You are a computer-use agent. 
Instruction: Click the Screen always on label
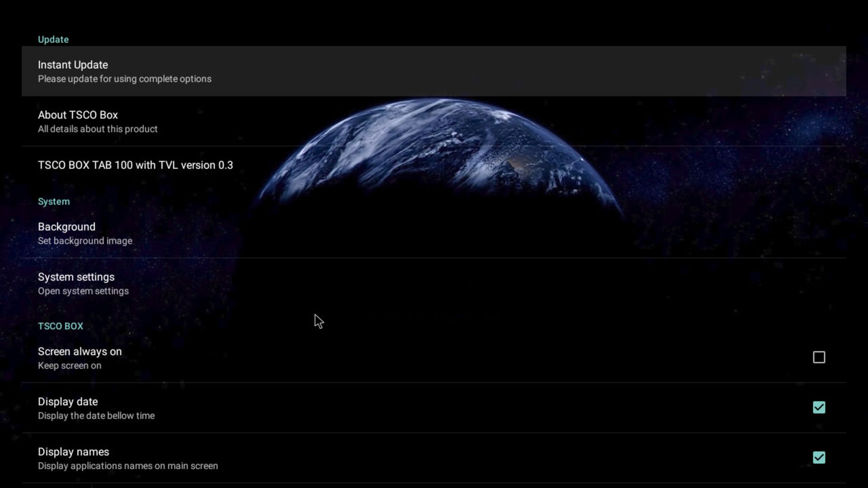coord(80,352)
